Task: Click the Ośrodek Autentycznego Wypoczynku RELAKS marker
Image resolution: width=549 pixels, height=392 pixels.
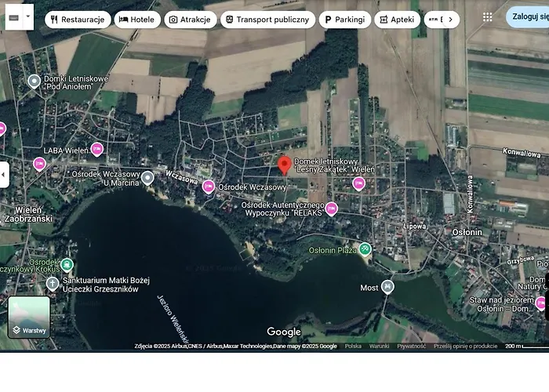Action: pyautogui.click(x=332, y=209)
